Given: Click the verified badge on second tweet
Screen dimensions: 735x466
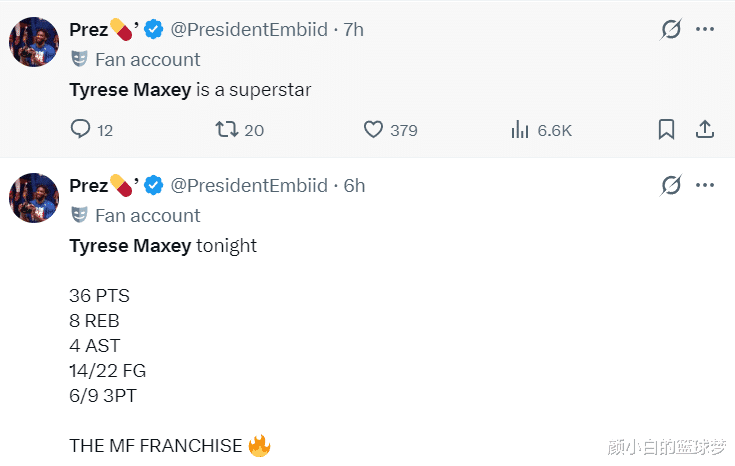Looking at the screenshot, I should pyautogui.click(x=154, y=186).
